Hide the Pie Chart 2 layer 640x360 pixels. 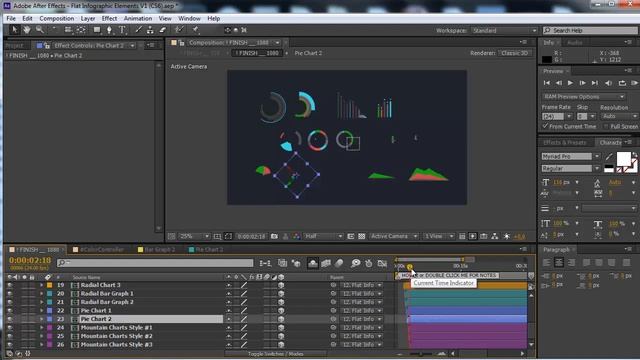(9, 319)
